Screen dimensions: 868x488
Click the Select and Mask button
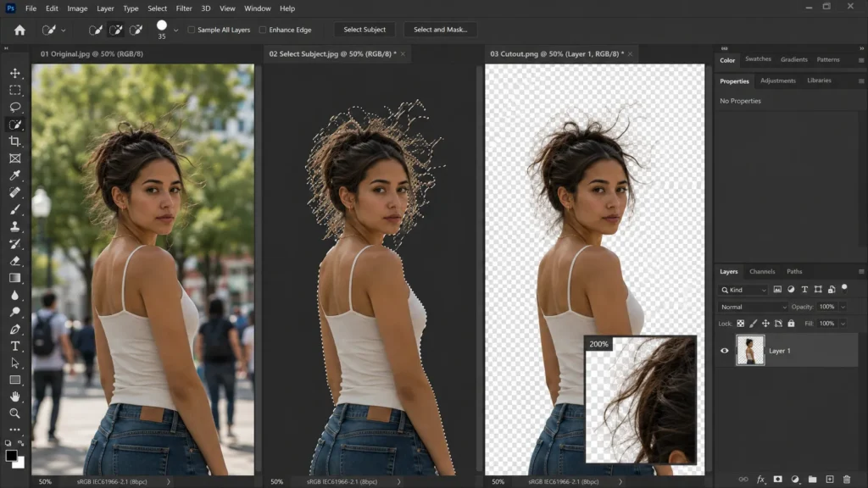(441, 30)
